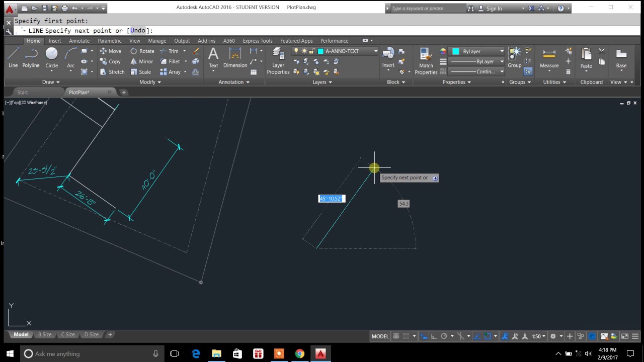
Task: Click the Move tool
Action: pyautogui.click(x=110, y=51)
